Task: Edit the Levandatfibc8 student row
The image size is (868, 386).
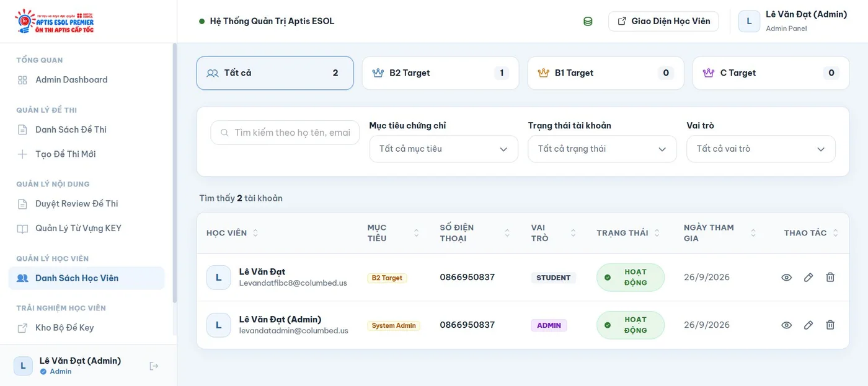Action: click(x=808, y=278)
